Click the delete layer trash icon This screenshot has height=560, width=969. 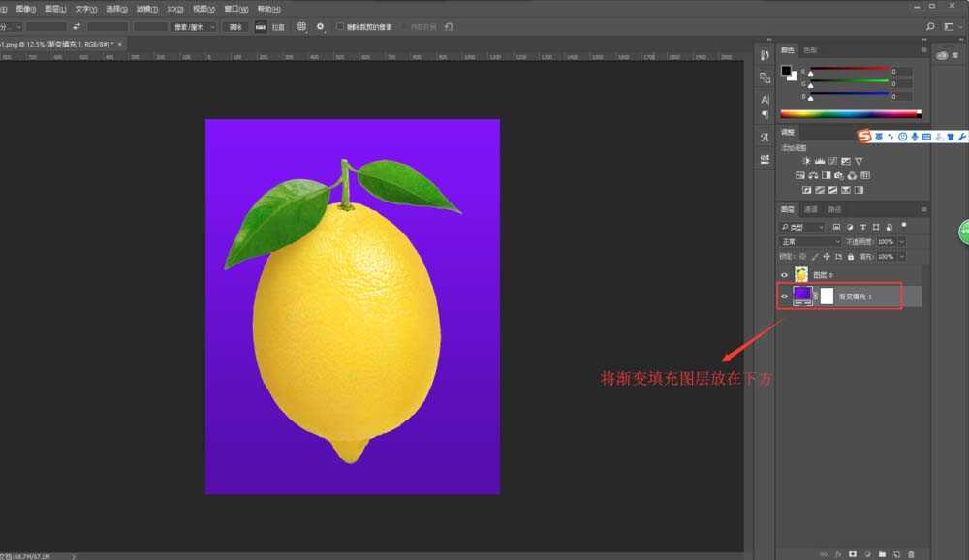coord(911,553)
